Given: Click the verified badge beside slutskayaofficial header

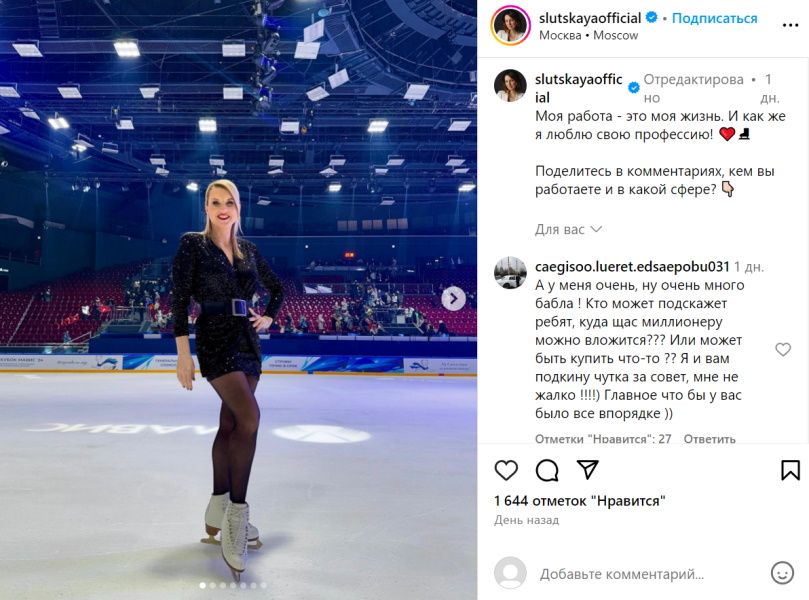Looking at the screenshot, I should [x=652, y=18].
